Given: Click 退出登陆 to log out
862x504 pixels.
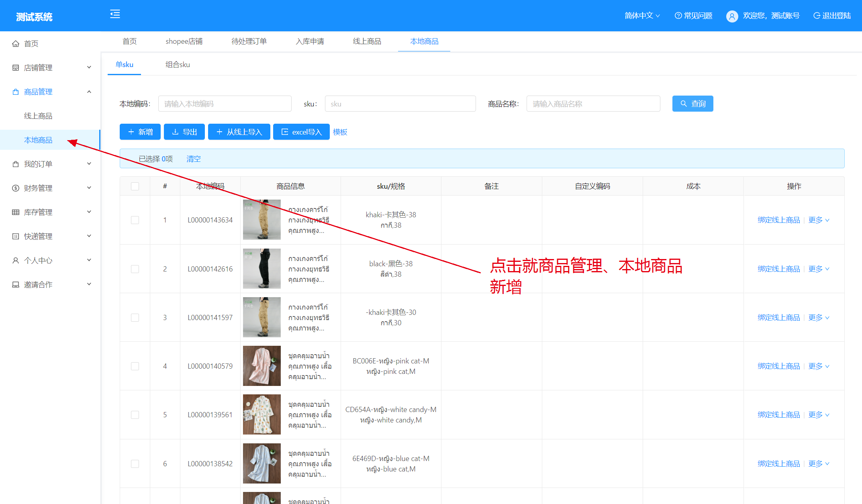Looking at the screenshot, I should click(x=836, y=16).
